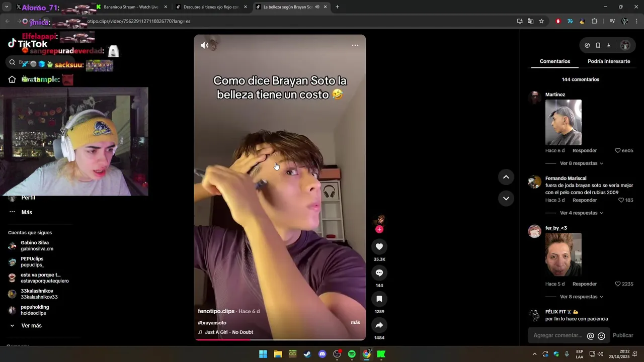The image size is (644, 362).
Task: Seek on the red video progress bar
Action: coord(280,339)
